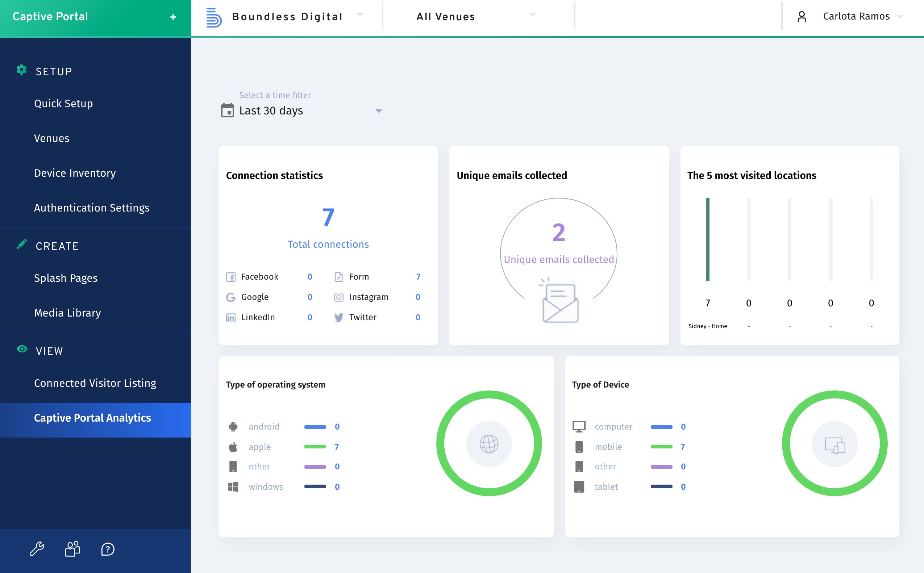
Task: Click the globe icon in operating system chart
Action: (x=489, y=444)
